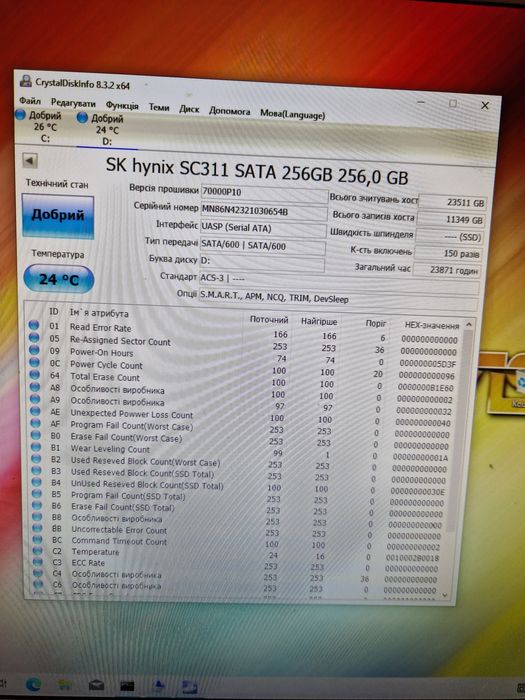Open the Редагувати menu

tap(73, 103)
